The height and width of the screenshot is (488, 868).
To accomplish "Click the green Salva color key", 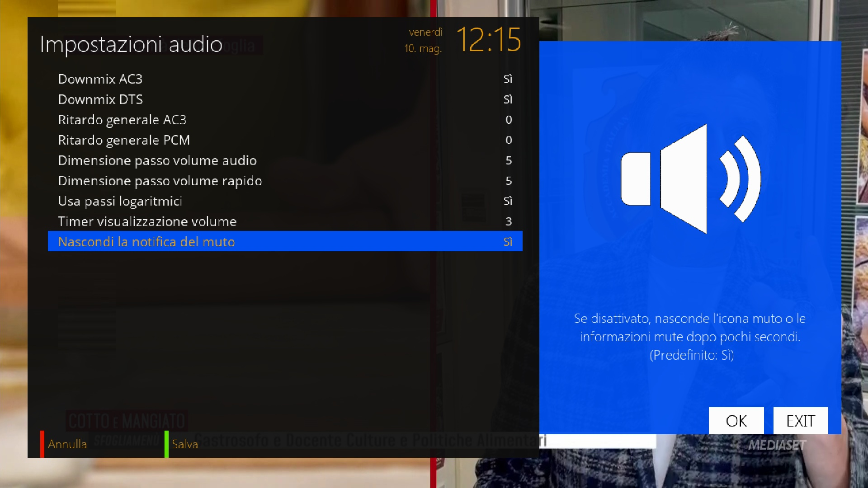I will pos(184,444).
